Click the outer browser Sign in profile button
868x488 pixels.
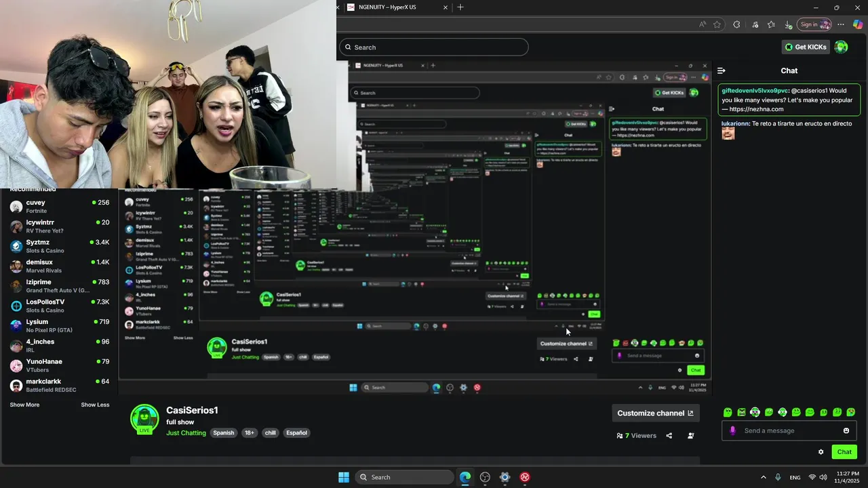point(814,24)
